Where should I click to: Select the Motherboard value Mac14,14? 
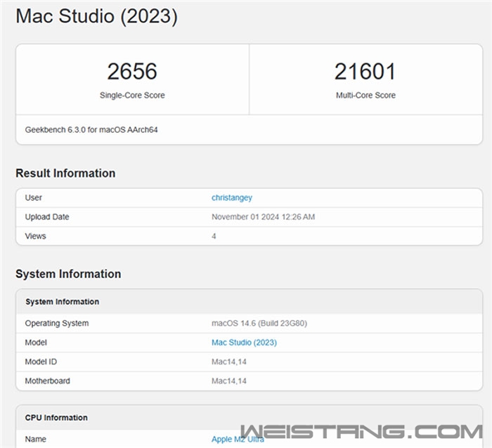coord(229,381)
